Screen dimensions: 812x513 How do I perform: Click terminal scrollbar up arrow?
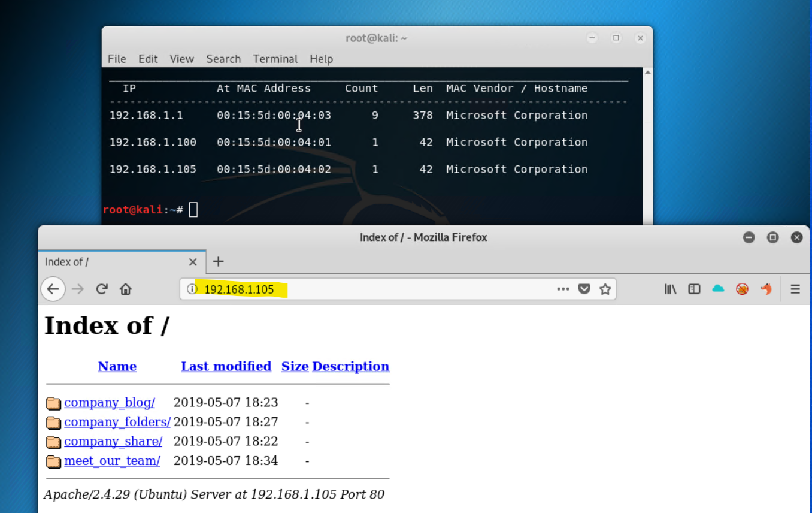click(647, 73)
